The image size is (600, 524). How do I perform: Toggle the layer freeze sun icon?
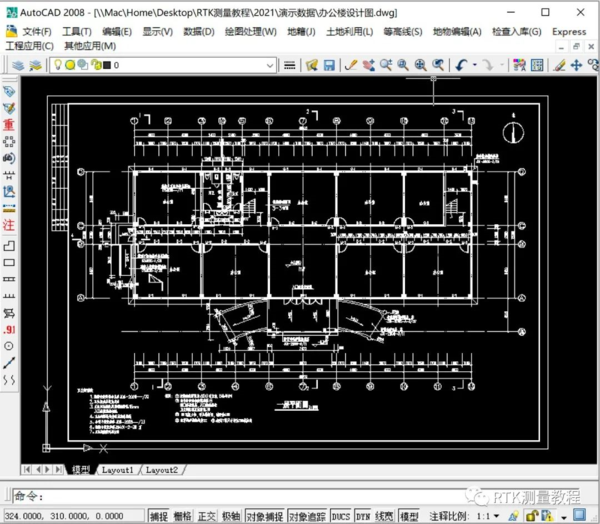70,65
